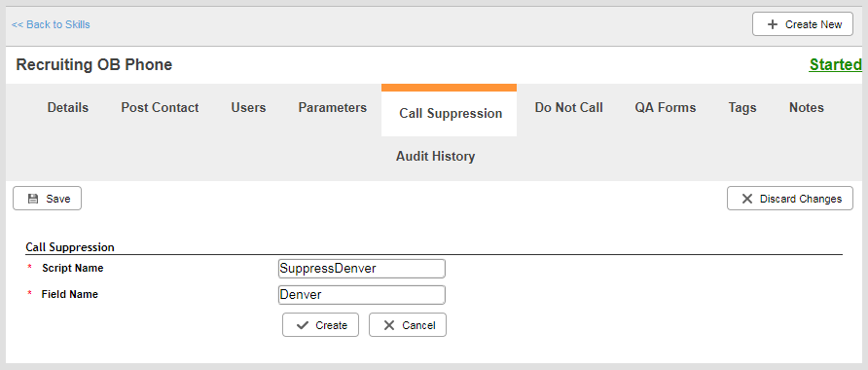Screen dimensions: 868x370
Task: Click the checkmark icon on Create button
Action: point(303,325)
